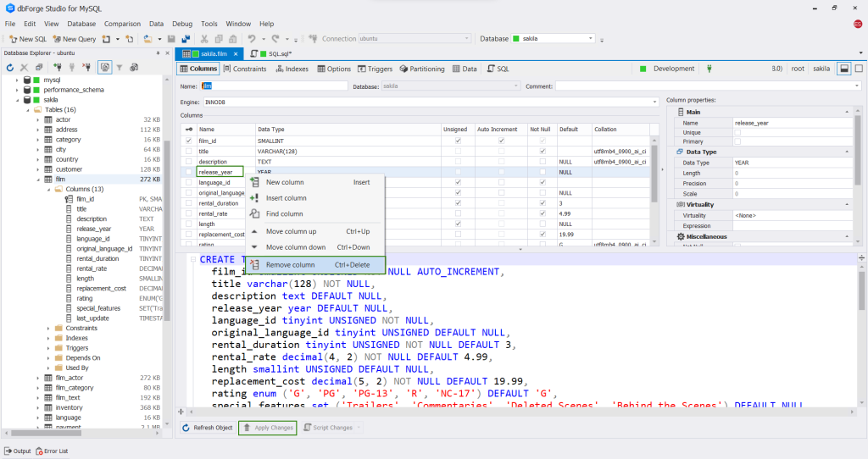Image resolution: width=868 pixels, height=459 pixels.
Task: Click the Save icon in the main toolbar
Action: click(x=171, y=39)
